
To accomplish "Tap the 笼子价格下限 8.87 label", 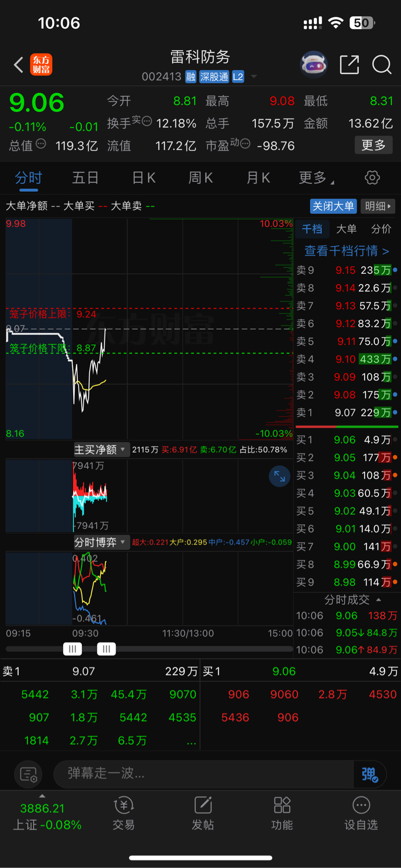I will (53, 348).
